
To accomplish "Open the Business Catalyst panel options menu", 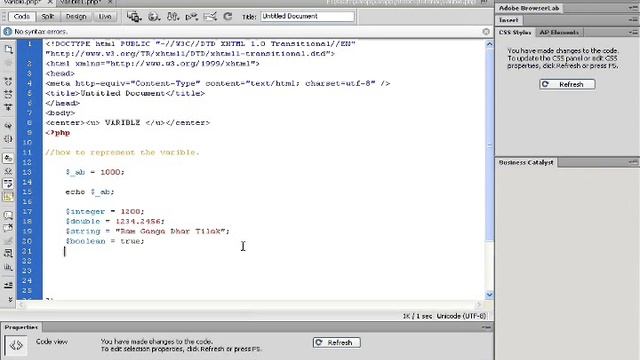I will pos(634,162).
